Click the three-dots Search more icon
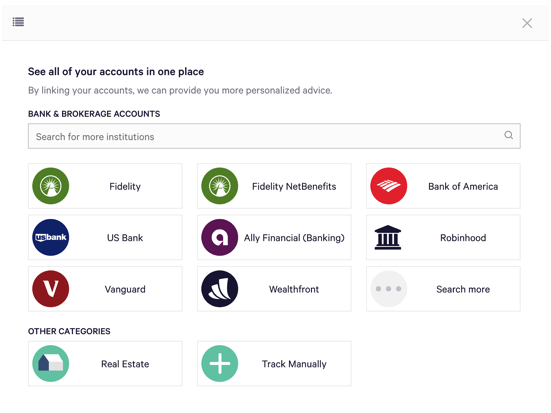Image resolution: width=551 pixels, height=413 pixels. pyautogui.click(x=389, y=289)
